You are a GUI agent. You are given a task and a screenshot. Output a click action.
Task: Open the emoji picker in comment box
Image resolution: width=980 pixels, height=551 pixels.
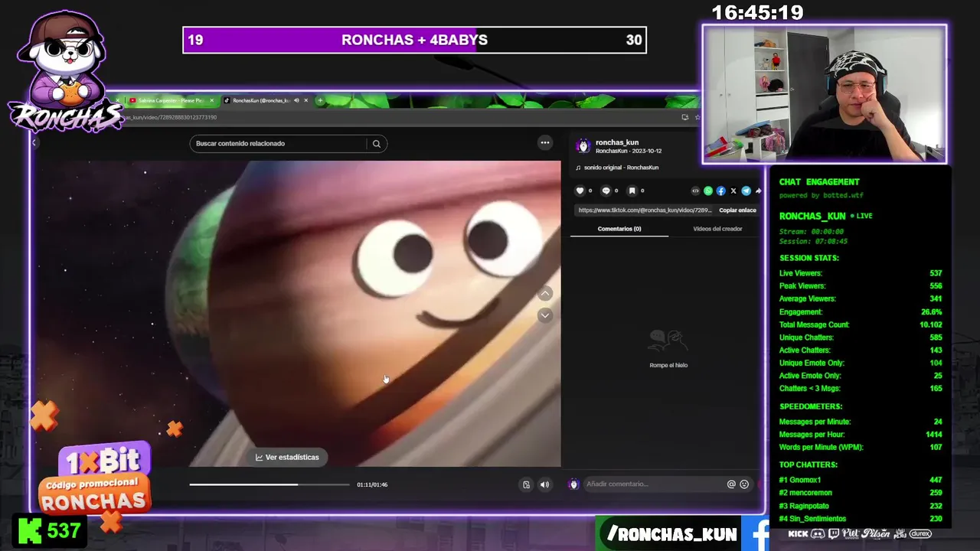[744, 484]
